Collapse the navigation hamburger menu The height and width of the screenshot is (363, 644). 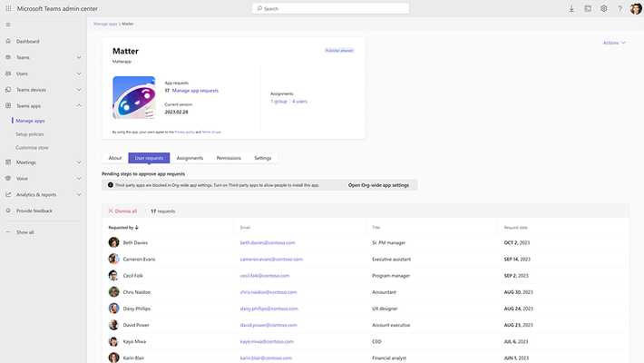click(8, 25)
